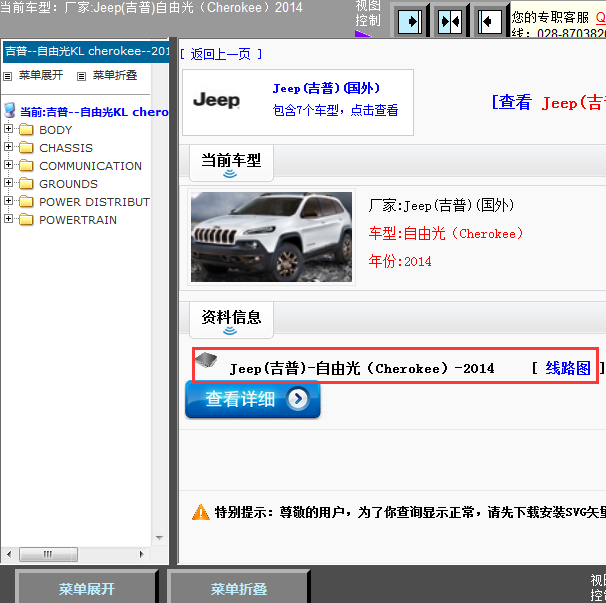Expand the POWERTRAIN tree node
The image size is (606, 603).
click(x=8, y=219)
